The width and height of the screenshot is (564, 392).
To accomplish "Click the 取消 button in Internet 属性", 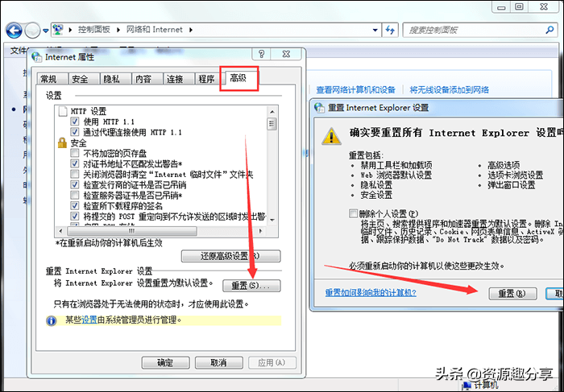I will pos(218,362).
